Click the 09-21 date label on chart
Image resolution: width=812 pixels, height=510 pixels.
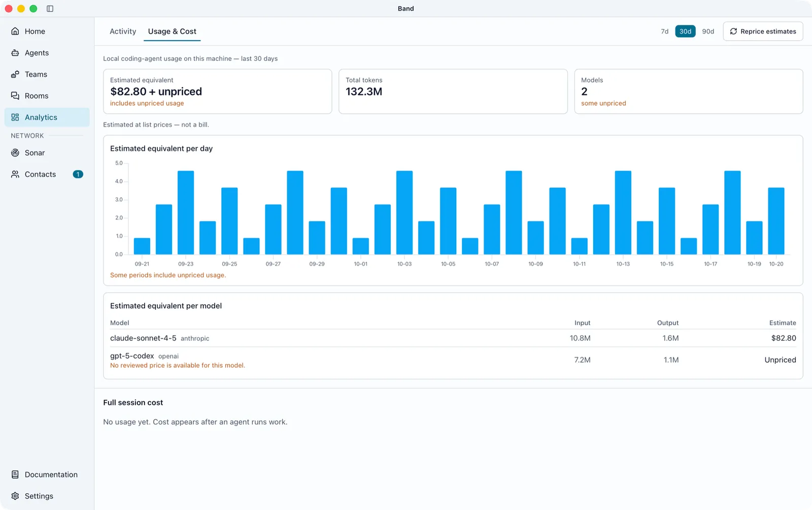coord(142,264)
